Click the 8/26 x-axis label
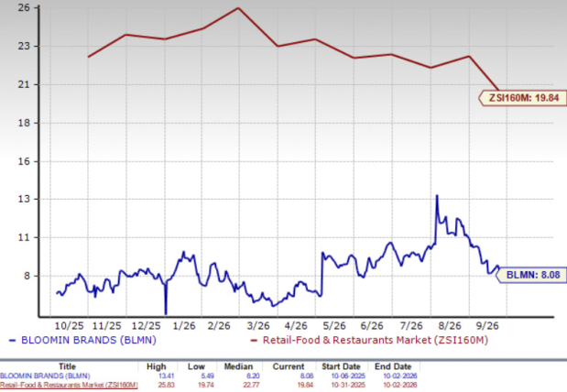 (450, 326)
